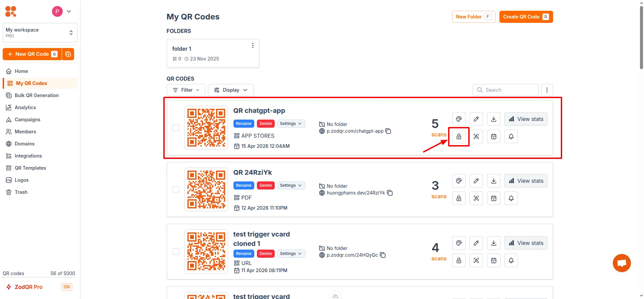Click the scan-frame icon for QR 24RziYk

pos(476,198)
